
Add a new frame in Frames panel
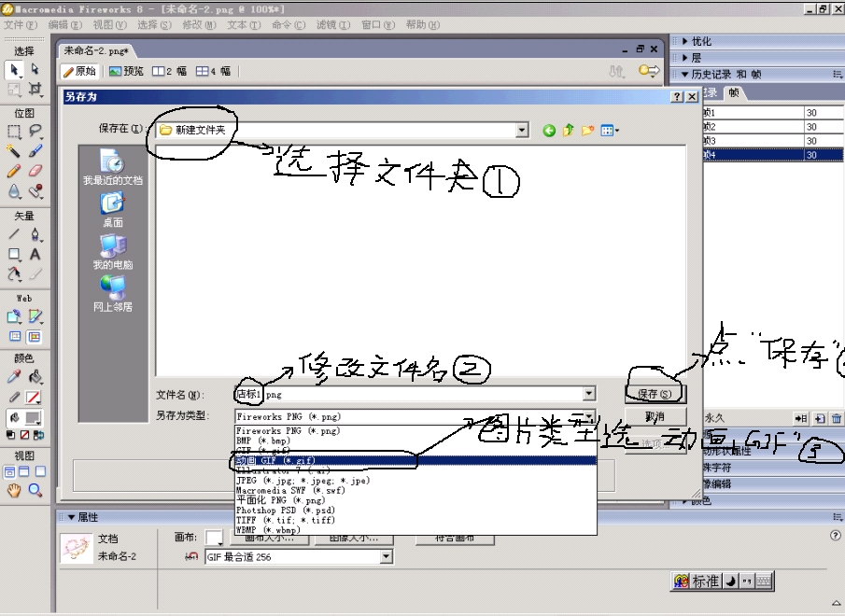tap(820, 418)
